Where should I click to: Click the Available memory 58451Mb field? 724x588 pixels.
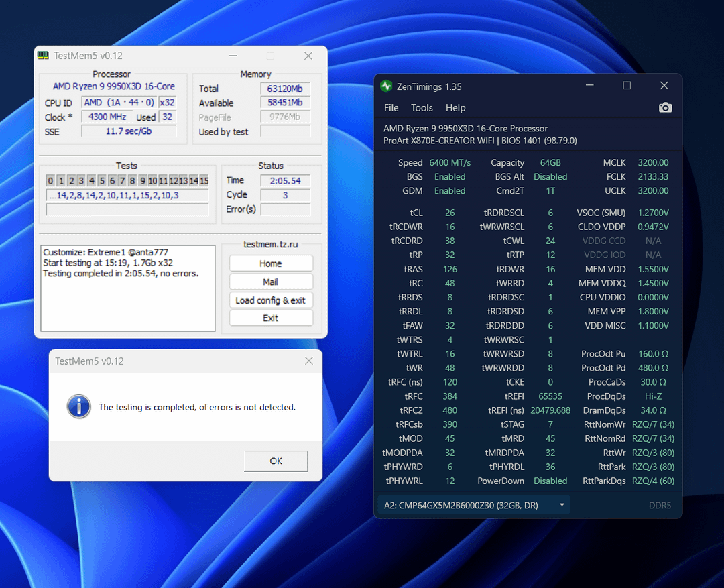click(286, 103)
